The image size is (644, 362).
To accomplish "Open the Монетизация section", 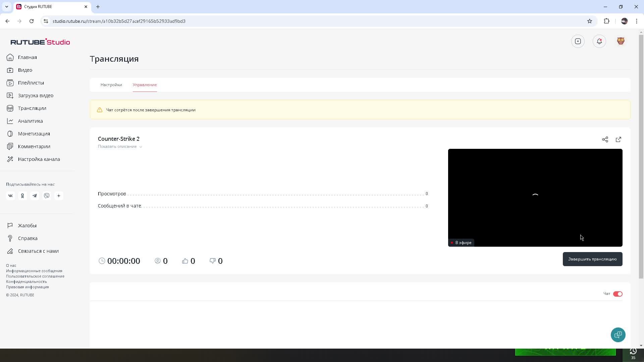I will pyautogui.click(x=34, y=133).
